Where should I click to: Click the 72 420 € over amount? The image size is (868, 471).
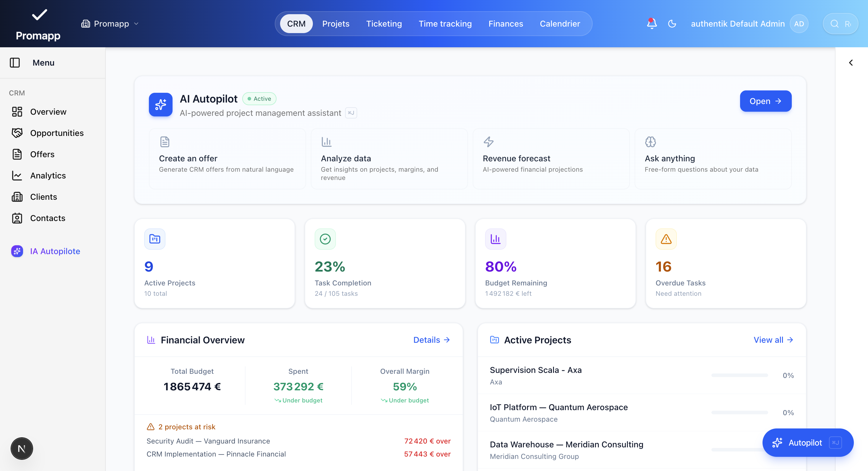pyautogui.click(x=427, y=441)
